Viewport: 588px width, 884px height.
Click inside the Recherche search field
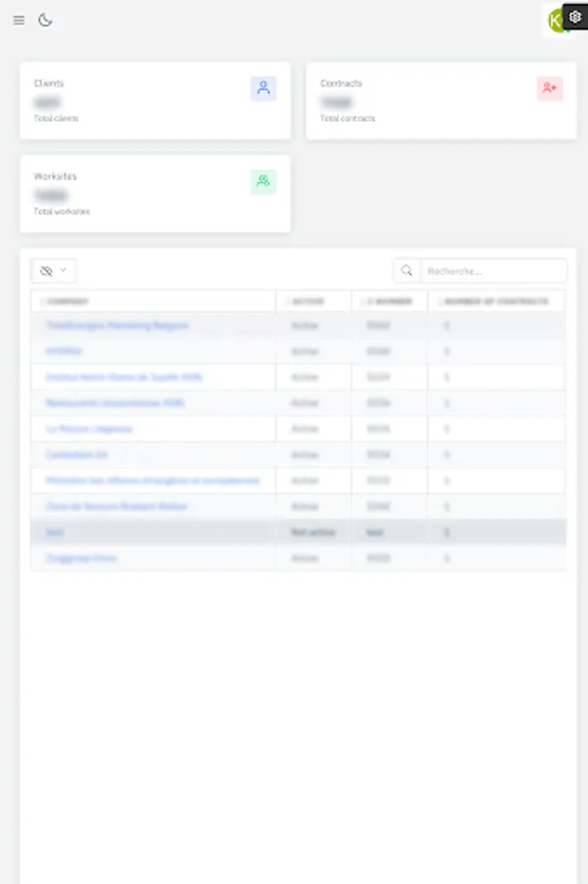click(491, 269)
